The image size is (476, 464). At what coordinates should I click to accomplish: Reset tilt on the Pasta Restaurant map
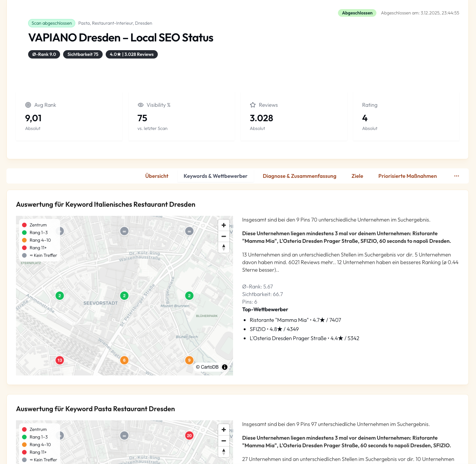pyautogui.click(x=224, y=452)
